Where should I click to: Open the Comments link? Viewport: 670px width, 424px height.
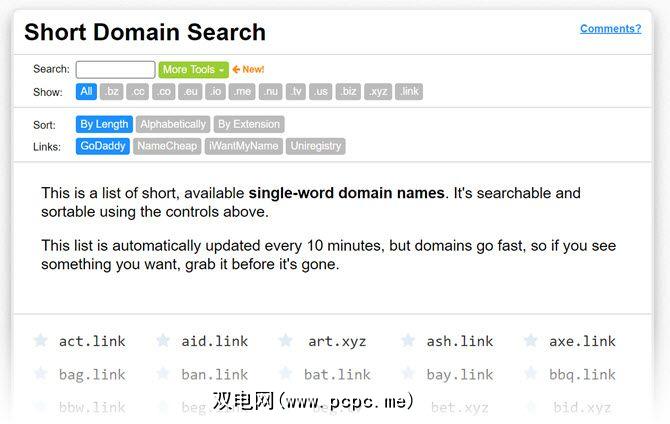[610, 29]
